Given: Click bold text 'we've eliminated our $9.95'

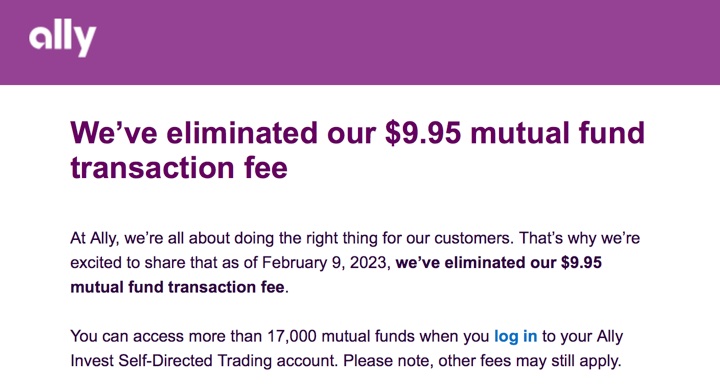Looking at the screenshot, I should 499,263.
